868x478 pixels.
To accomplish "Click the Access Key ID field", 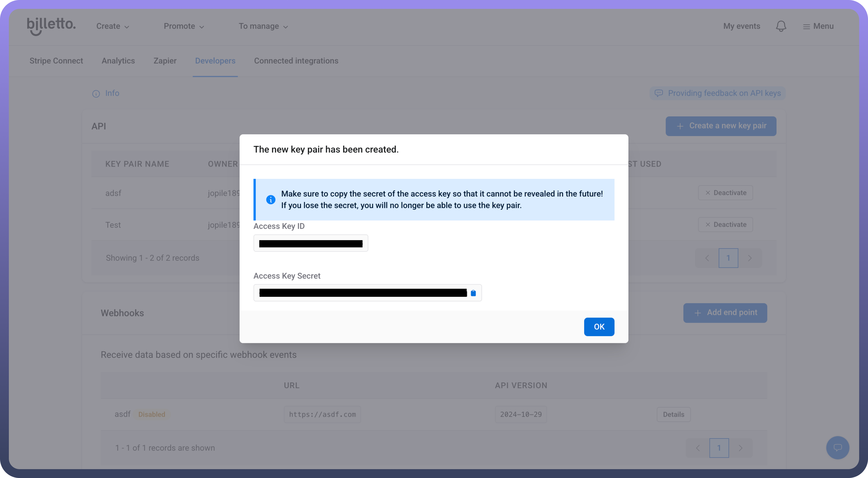I will pyautogui.click(x=310, y=243).
